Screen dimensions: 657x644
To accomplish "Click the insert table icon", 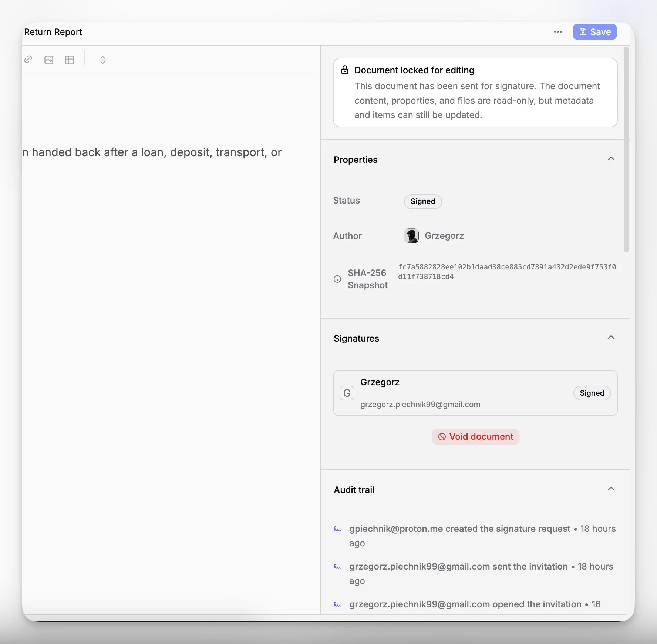I will coord(70,60).
